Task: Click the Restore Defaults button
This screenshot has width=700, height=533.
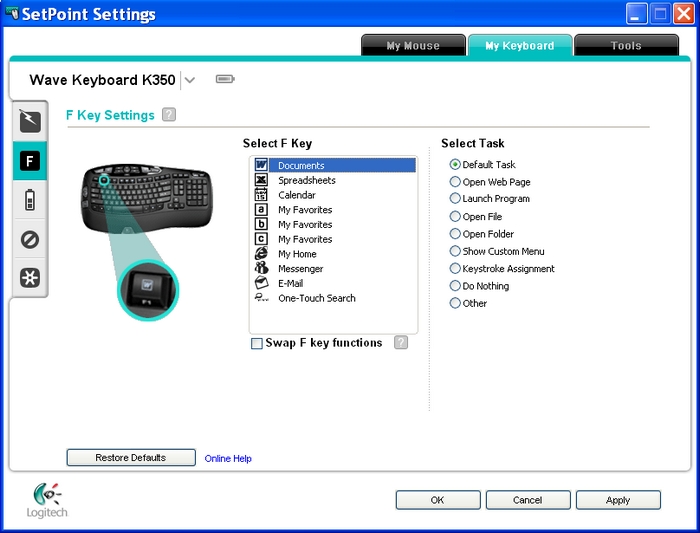Action: point(131,458)
